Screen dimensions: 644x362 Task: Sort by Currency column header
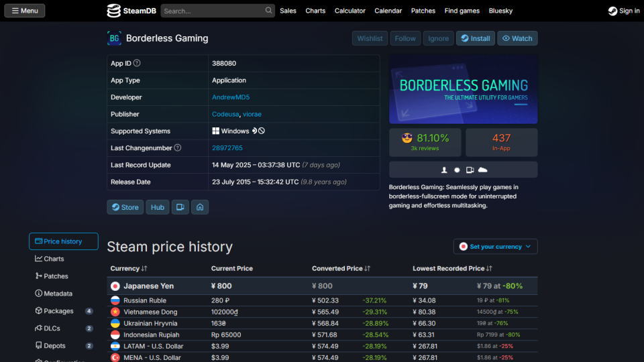click(129, 268)
